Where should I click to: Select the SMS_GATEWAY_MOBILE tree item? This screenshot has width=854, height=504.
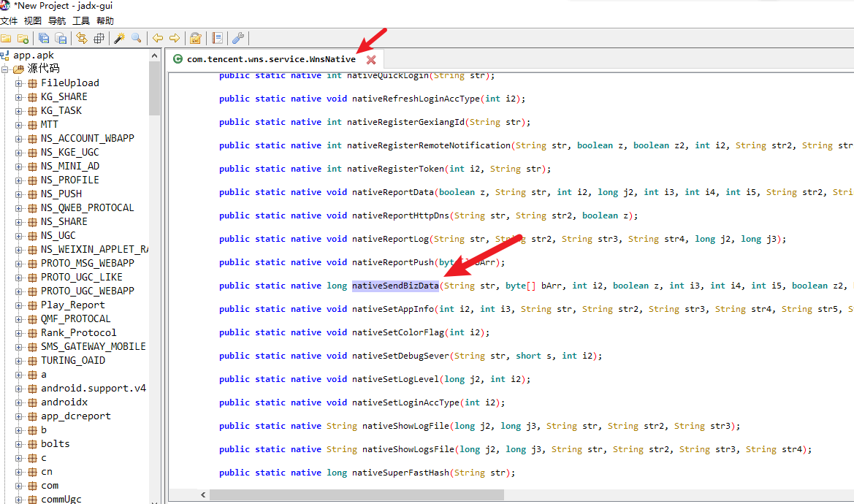93,347
